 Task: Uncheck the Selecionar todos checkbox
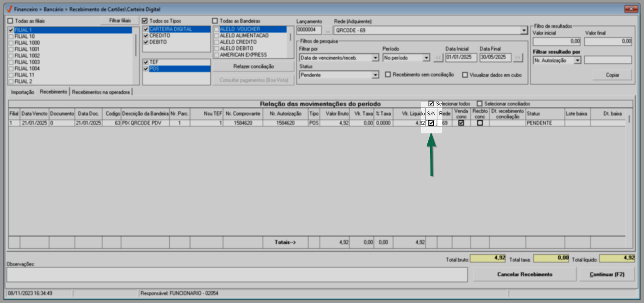click(431, 104)
